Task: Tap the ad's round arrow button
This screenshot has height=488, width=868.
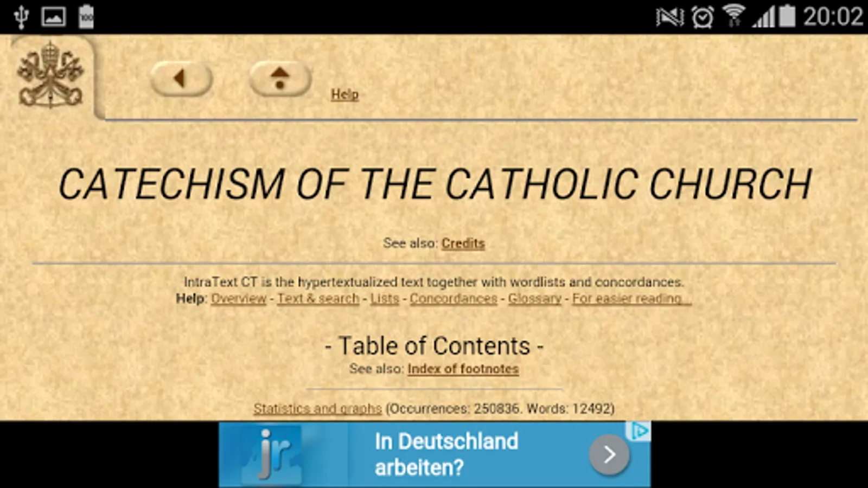Action: [x=609, y=454]
